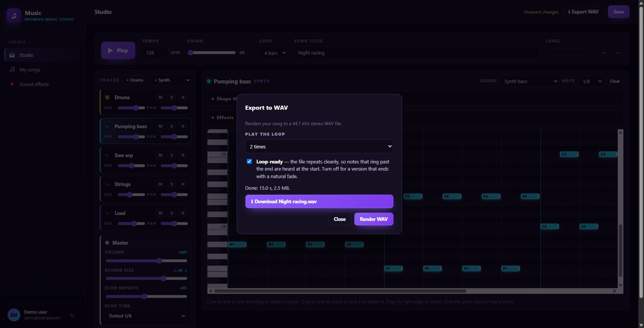Mute the Drums track

coord(161,97)
